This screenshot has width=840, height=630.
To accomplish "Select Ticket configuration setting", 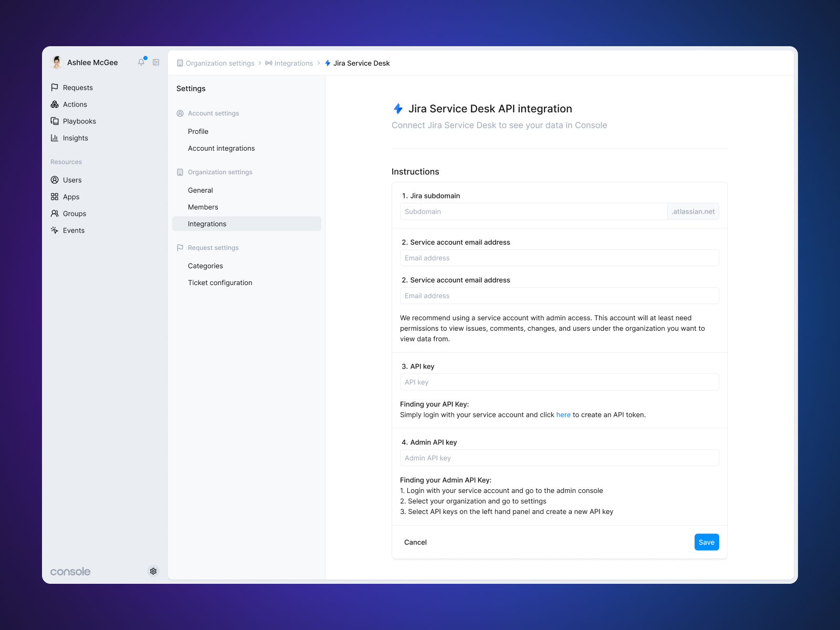I will click(247, 282).
